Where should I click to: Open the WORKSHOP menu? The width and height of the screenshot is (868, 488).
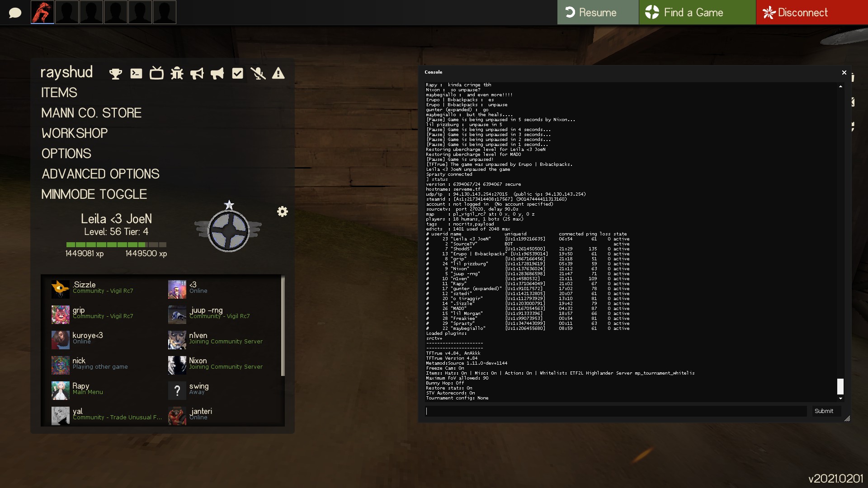[x=75, y=133]
